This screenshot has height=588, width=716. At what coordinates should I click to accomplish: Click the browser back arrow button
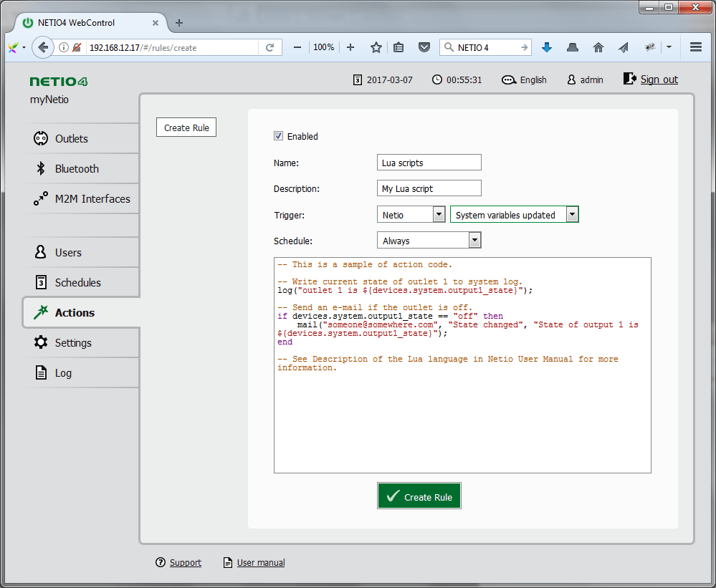(x=43, y=47)
